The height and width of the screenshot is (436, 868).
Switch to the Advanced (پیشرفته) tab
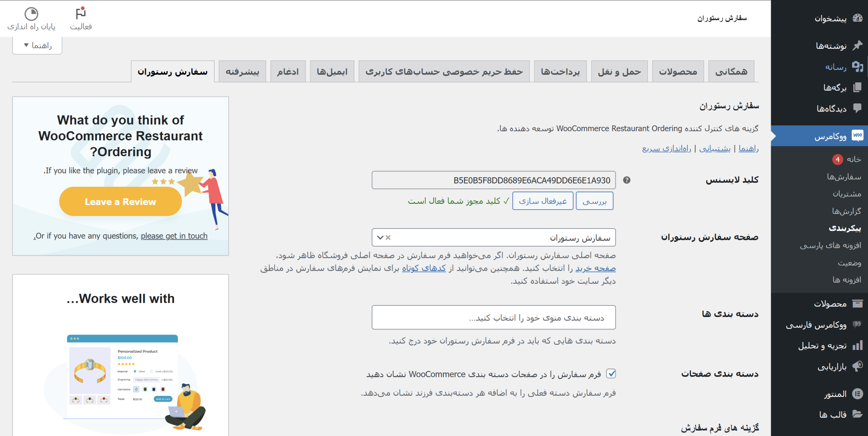(242, 72)
